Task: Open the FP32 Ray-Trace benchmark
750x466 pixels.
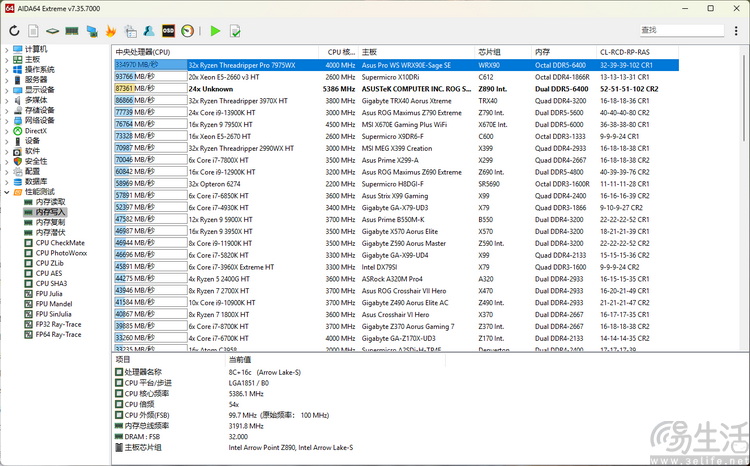Action: (x=58, y=324)
